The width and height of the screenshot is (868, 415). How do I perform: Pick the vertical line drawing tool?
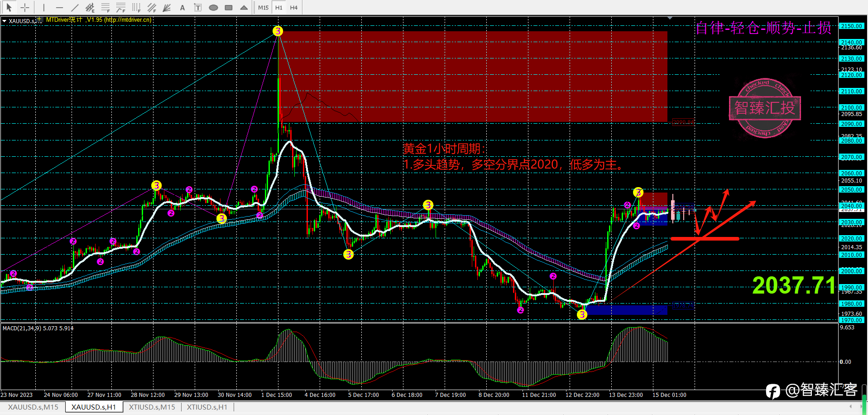44,7
